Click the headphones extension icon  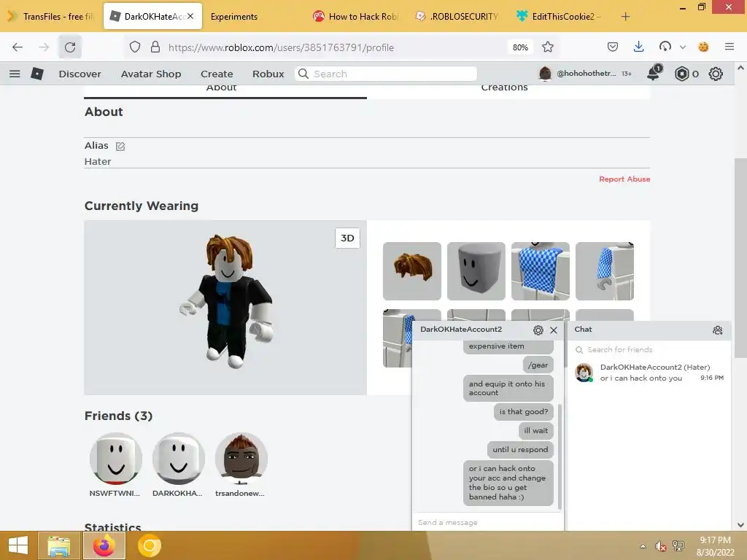pyautogui.click(x=665, y=47)
